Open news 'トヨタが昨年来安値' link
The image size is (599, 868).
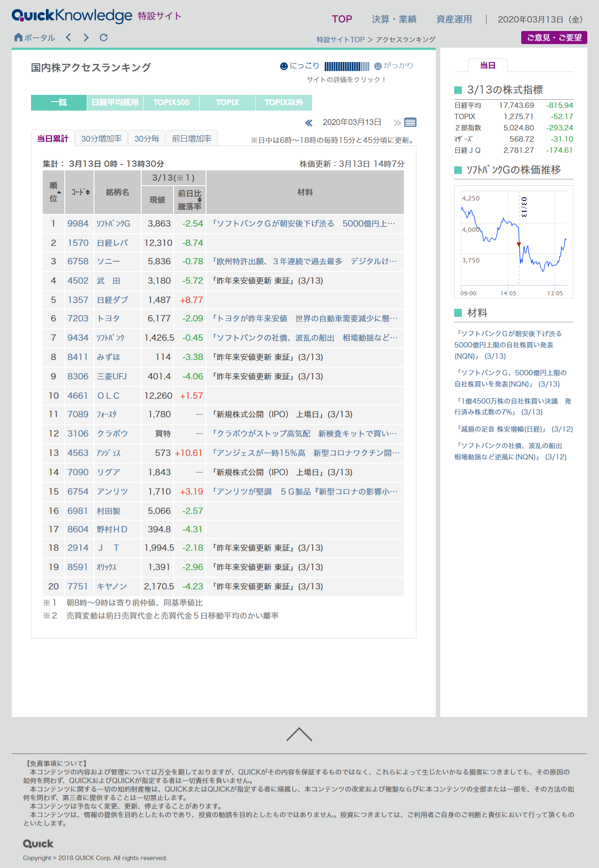click(304, 318)
